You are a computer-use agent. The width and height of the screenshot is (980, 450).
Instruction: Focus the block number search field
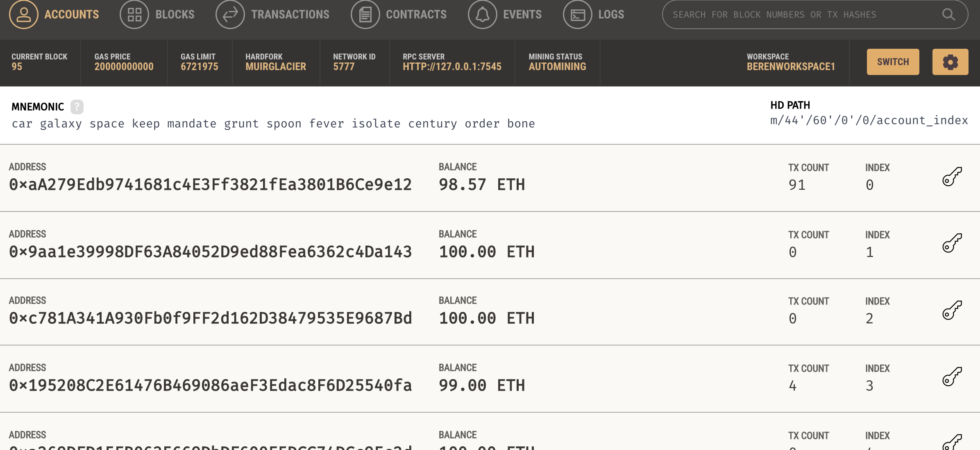click(800, 15)
